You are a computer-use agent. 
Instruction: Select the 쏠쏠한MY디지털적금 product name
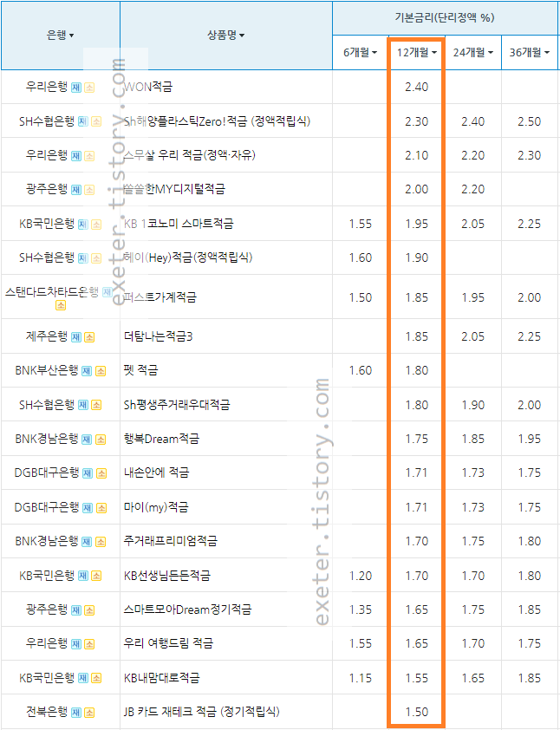pyautogui.click(x=174, y=189)
